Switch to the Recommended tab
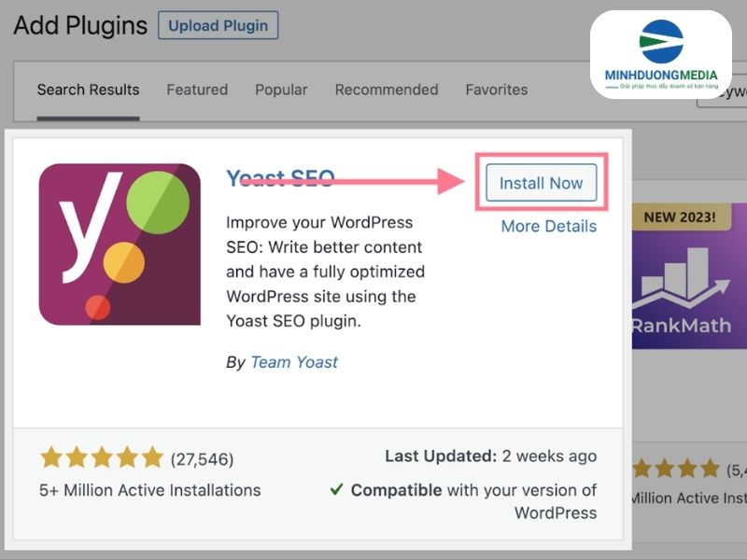 coord(387,90)
